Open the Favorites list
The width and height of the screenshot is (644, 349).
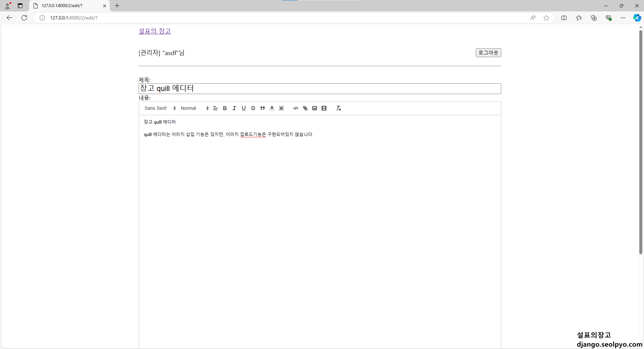(x=579, y=18)
